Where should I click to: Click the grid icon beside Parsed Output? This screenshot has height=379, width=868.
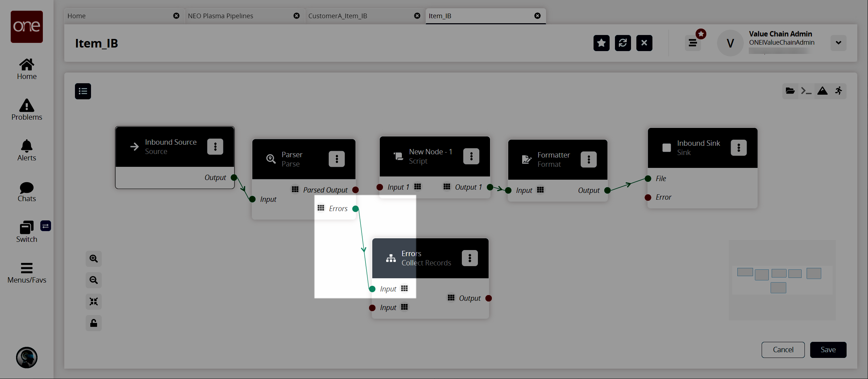(295, 189)
